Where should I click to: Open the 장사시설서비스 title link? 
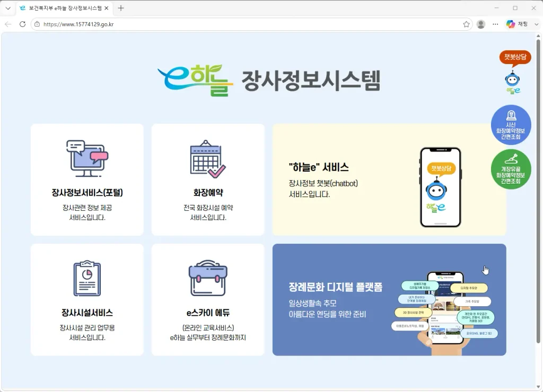[x=87, y=313]
